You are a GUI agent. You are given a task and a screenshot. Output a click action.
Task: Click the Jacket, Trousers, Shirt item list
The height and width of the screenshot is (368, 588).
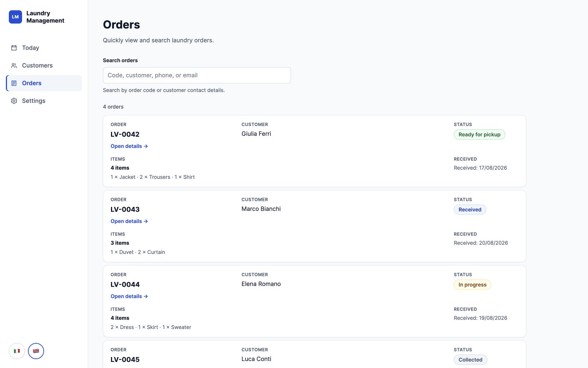[153, 177]
